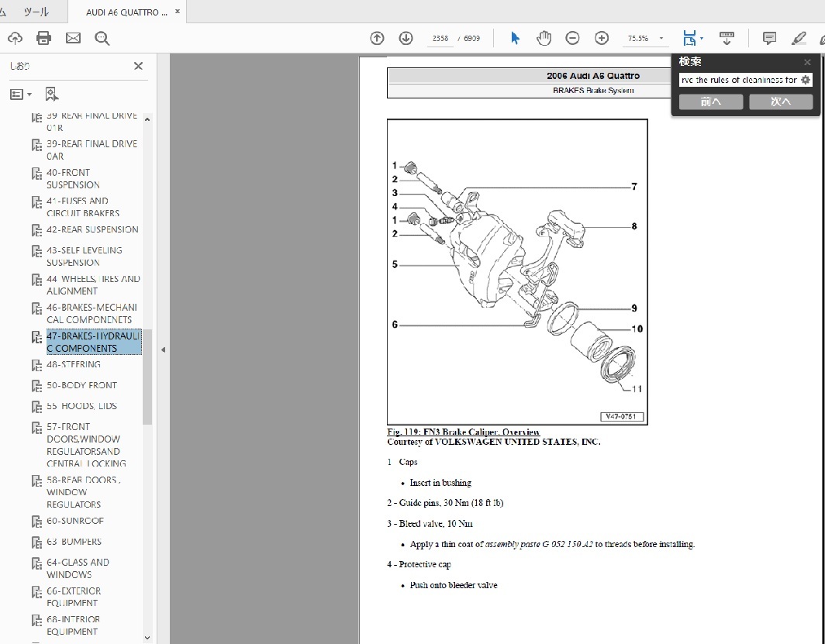This screenshot has width=825, height=644.
Task: Click the 次へ next result button
Action: [781, 102]
